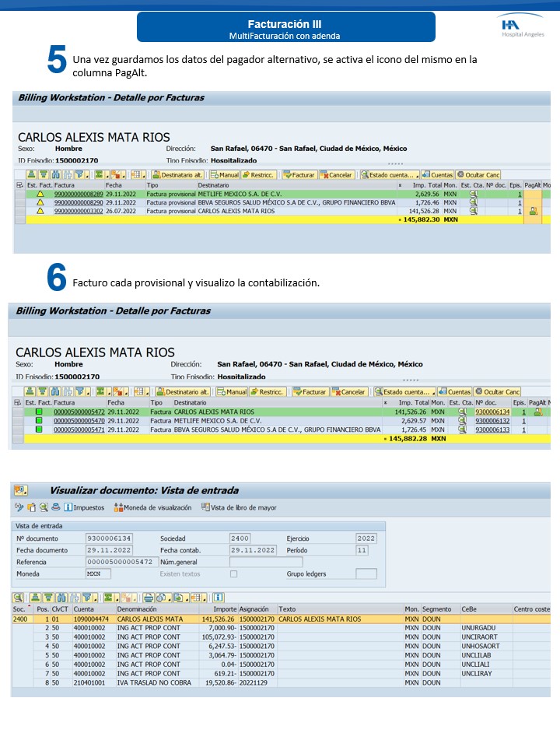Toggle the Existen textos checkbox
The image size is (560, 747).
pos(233,573)
